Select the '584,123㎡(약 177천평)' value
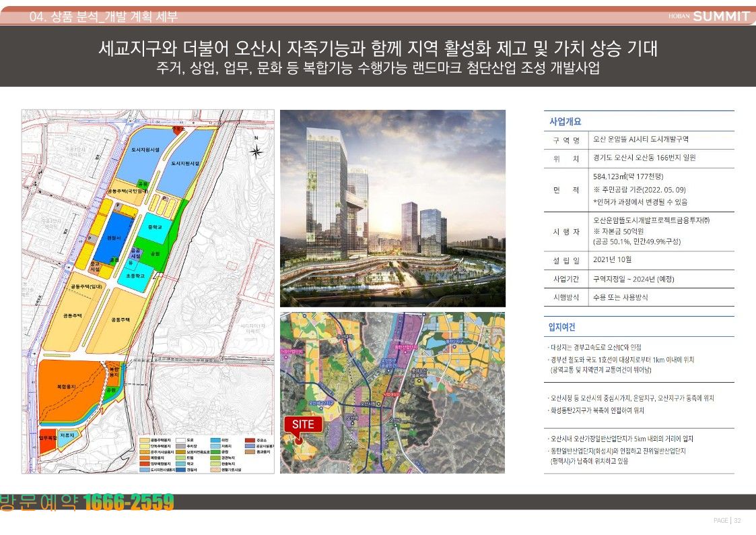756x535 pixels. tap(628, 177)
